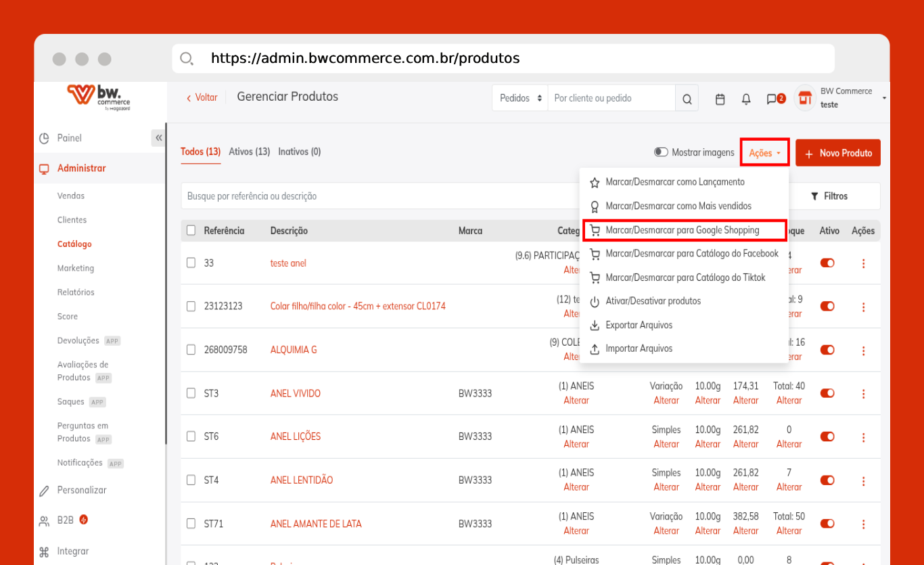Toggle the Mostrar imagens switch
This screenshot has width=924, height=565.
pyautogui.click(x=661, y=152)
